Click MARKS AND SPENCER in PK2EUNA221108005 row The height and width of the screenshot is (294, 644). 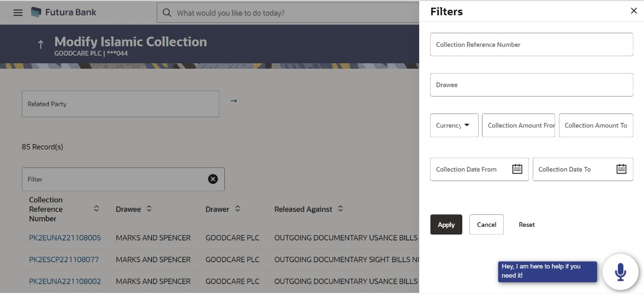click(x=153, y=238)
